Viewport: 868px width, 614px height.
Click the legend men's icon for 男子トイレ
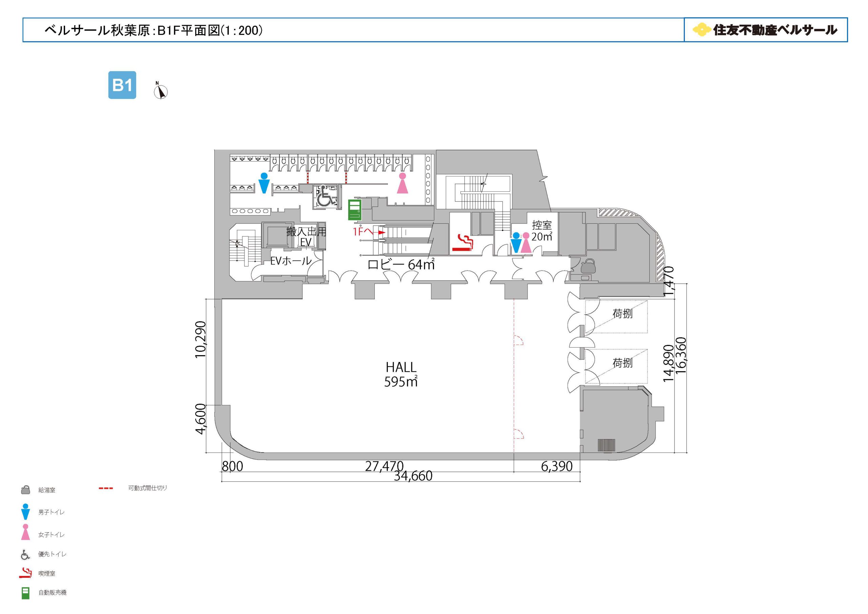(x=25, y=512)
